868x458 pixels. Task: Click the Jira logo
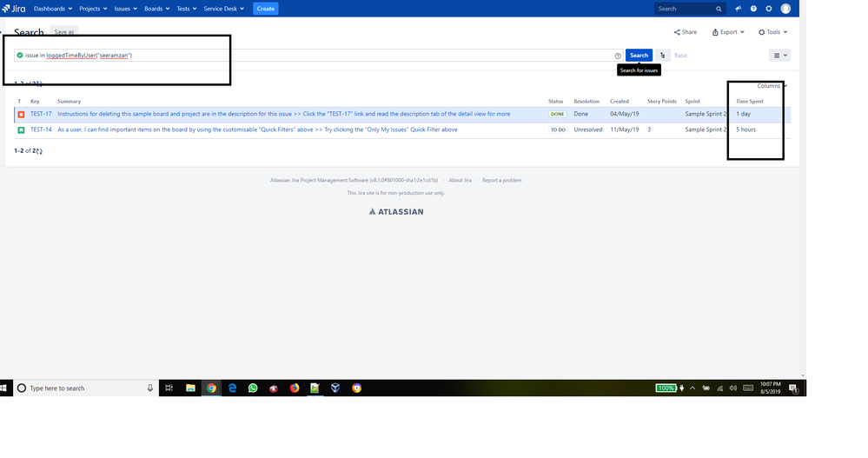[13, 9]
